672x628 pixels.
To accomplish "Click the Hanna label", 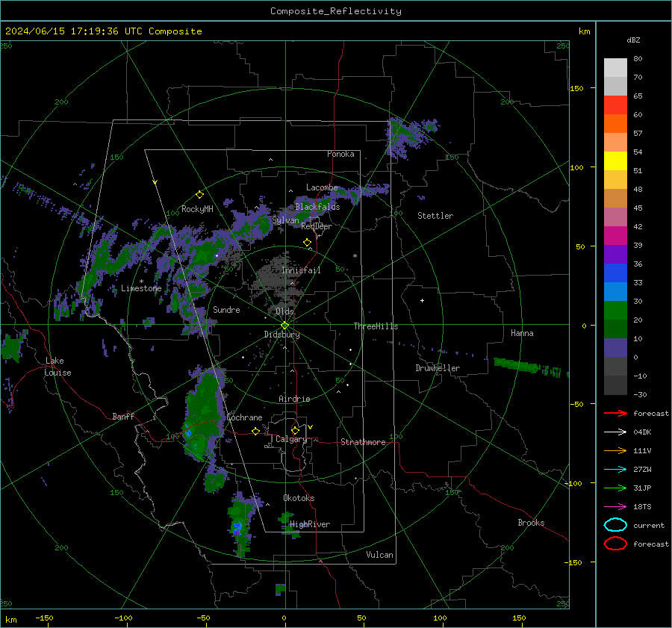I will [x=522, y=333].
